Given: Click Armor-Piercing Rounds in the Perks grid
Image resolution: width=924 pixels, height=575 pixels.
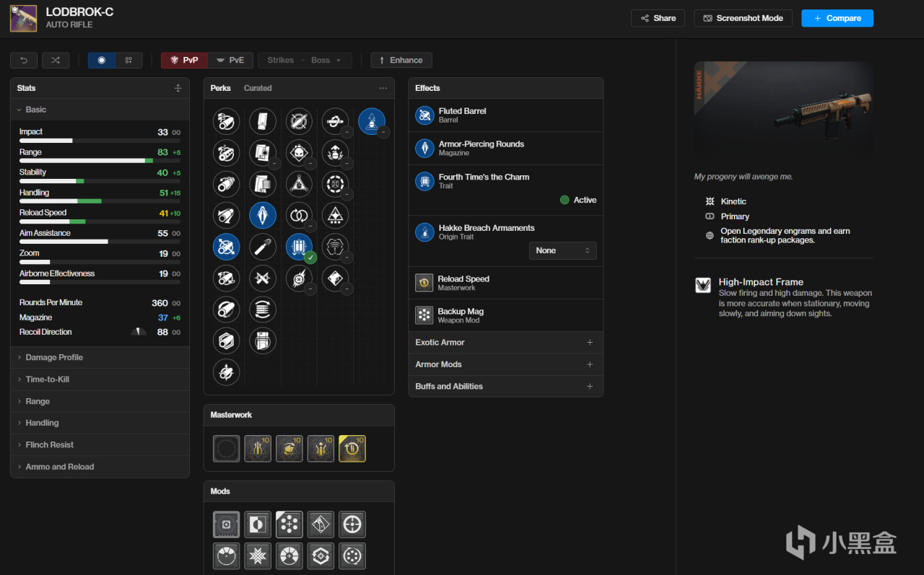Looking at the screenshot, I should (x=263, y=215).
